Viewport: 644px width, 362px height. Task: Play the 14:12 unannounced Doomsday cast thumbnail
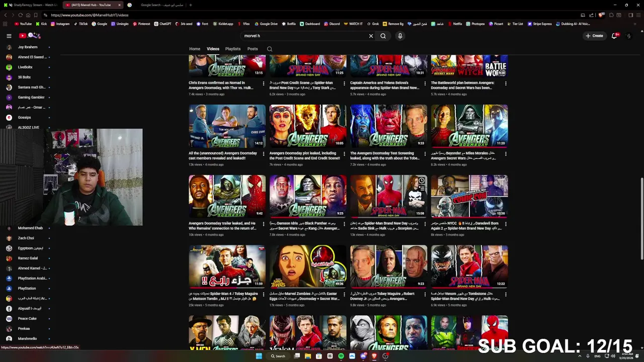point(227,126)
